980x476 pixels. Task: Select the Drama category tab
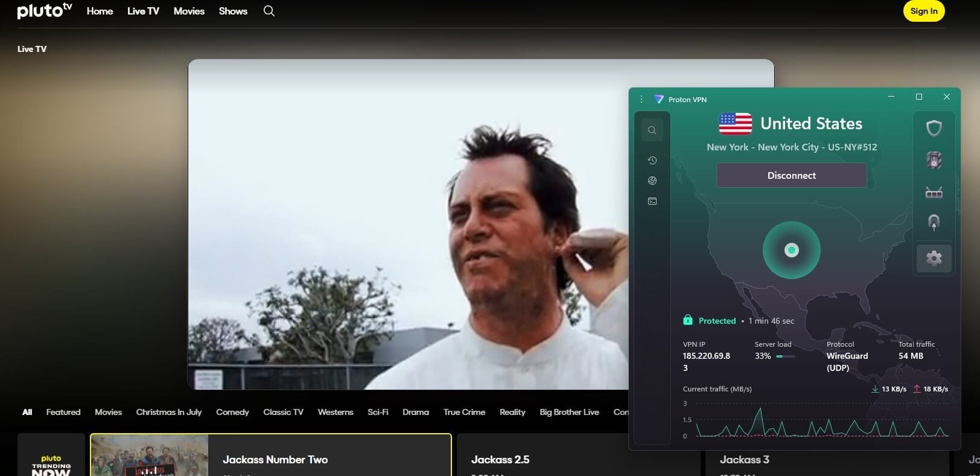(x=416, y=412)
